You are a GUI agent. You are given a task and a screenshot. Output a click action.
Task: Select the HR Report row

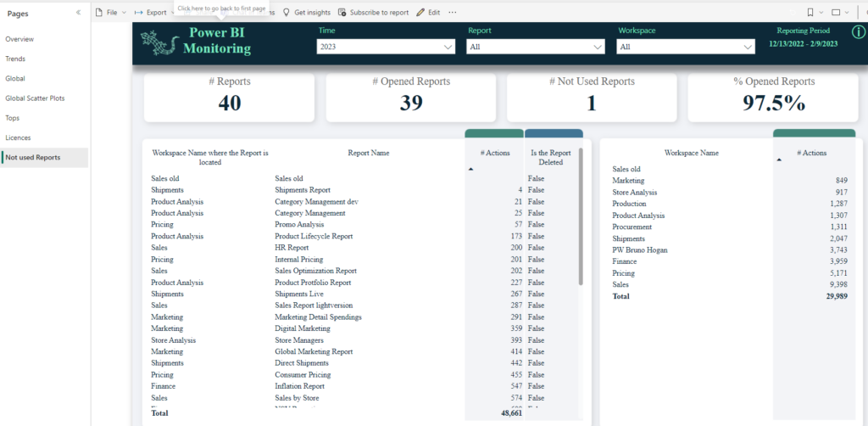click(x=292, y=248)
